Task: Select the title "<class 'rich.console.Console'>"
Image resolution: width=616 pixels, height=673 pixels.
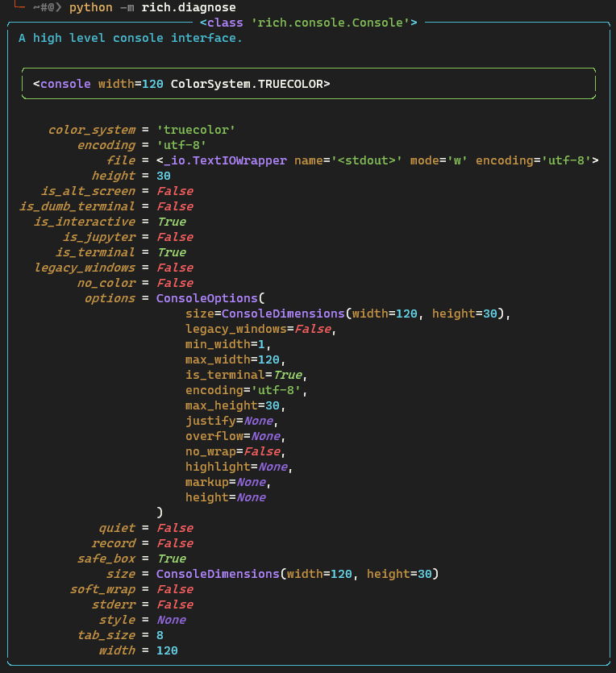Action: (x=308, y=23)
